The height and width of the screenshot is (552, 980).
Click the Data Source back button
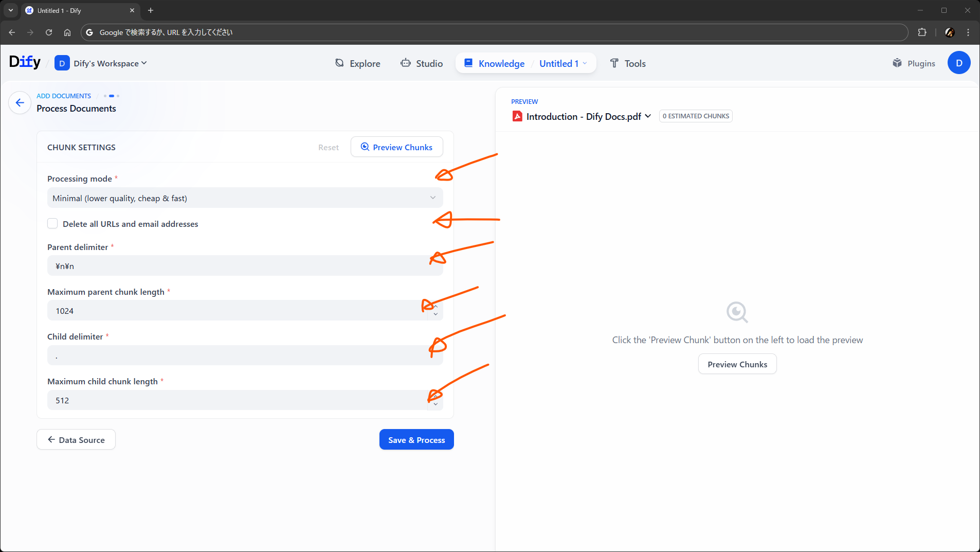coord(76,440)
